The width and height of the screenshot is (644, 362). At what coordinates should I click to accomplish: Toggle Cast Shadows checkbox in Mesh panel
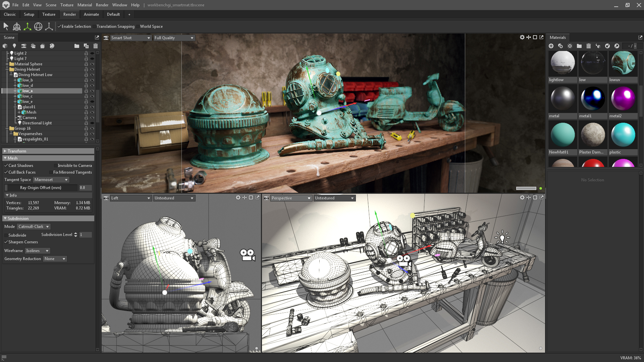6,165
